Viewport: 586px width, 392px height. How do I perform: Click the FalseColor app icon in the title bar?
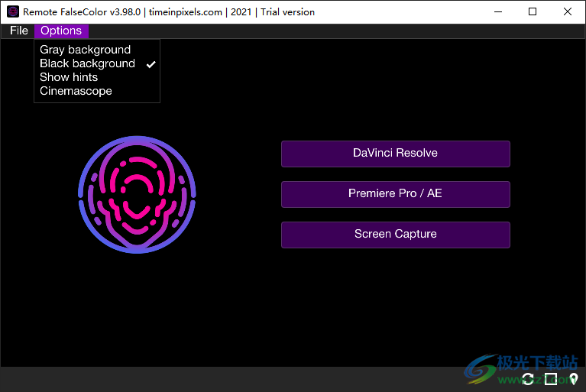pos(13,11)
